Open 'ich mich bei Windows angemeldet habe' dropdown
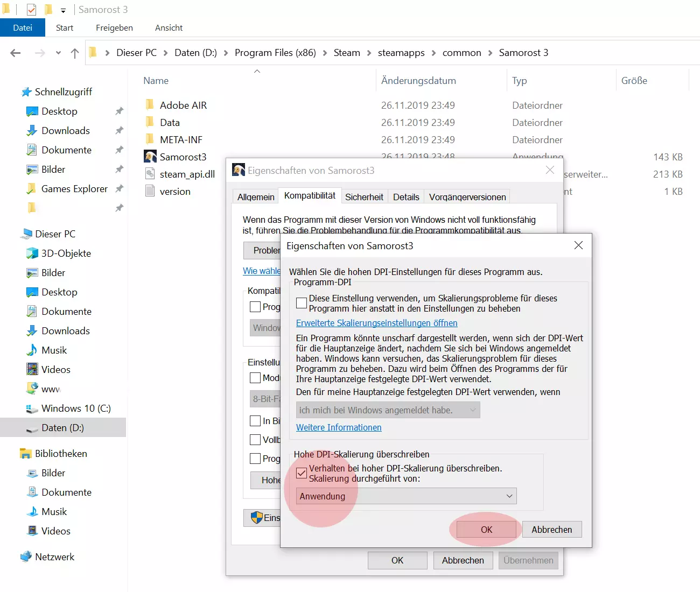 [388, 410]
